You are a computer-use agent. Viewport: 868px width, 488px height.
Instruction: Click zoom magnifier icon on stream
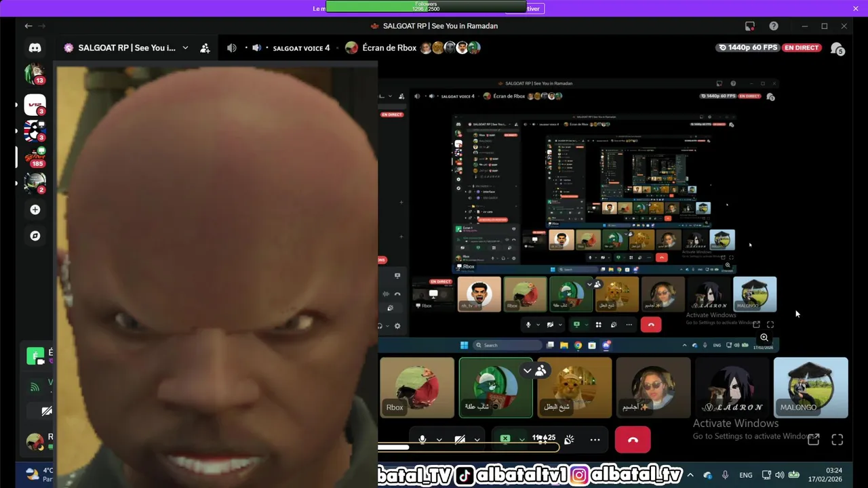[764, 338]
